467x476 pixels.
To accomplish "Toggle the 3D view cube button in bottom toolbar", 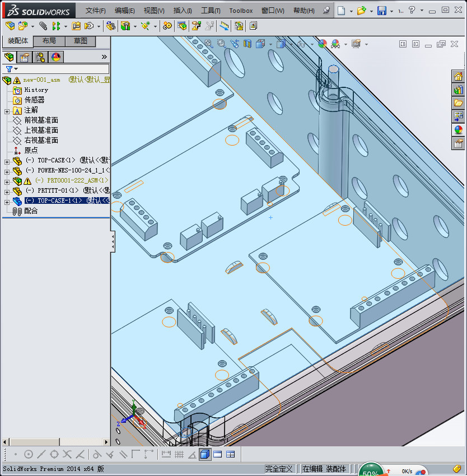I will pyautogui.click(x=205, y=454).
